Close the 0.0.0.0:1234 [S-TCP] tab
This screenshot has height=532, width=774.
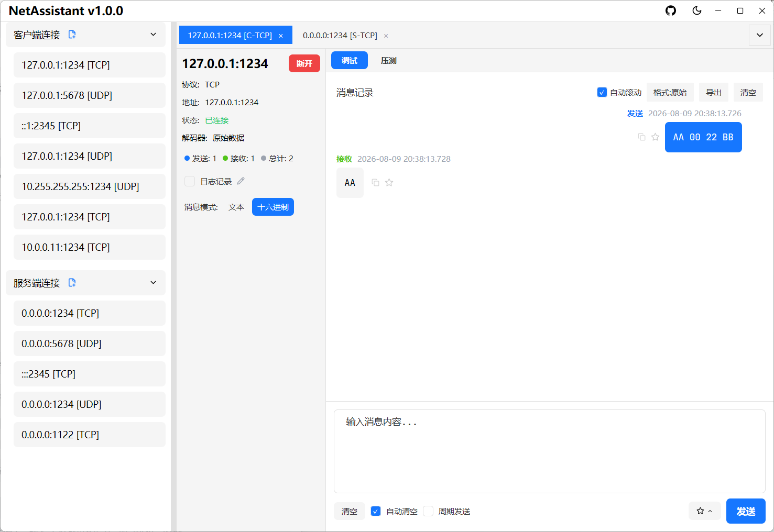tap(386, 36)
